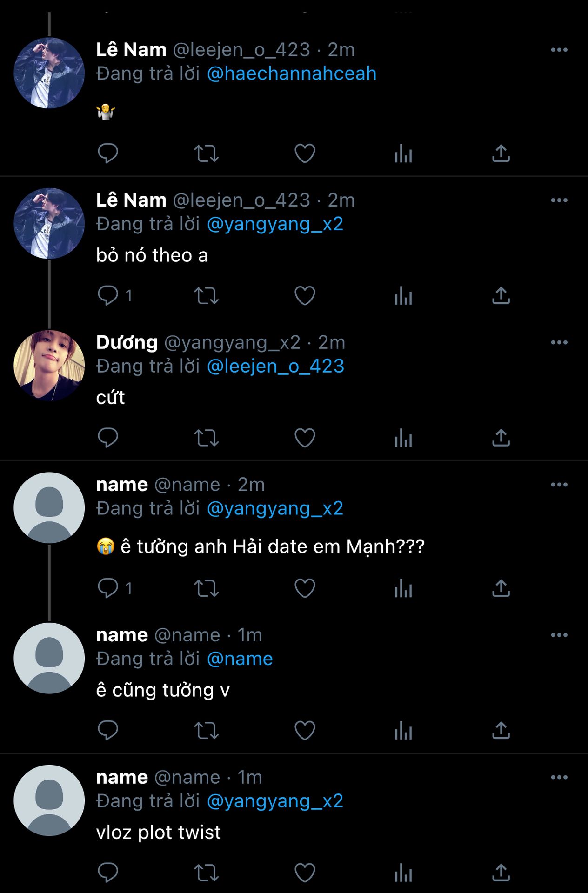Viewport: 588px width, 893px height.
Task: Like Dương's "cứt" reply
Action: click(x=305, y=438)
